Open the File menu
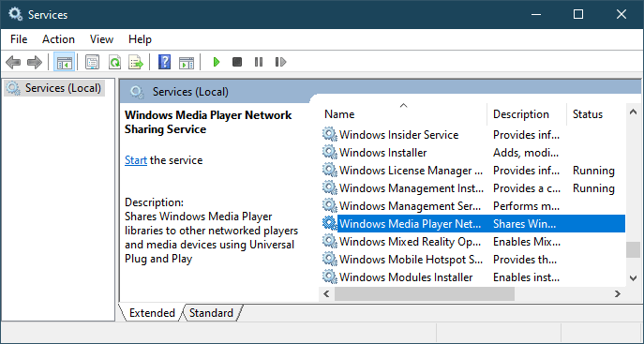Screen dimensions: 644x344 pos(19,39)
